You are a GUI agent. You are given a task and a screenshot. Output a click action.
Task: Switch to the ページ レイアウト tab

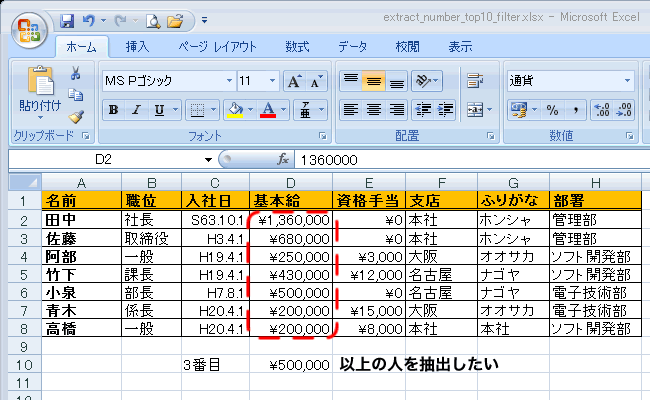tap(218, 47)
